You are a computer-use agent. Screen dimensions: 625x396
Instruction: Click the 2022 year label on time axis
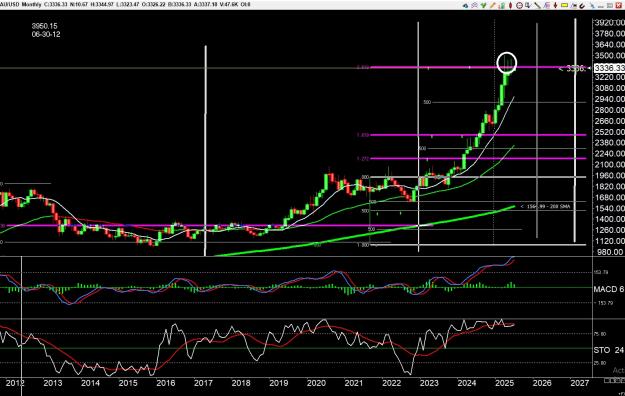tap(391, 383)
